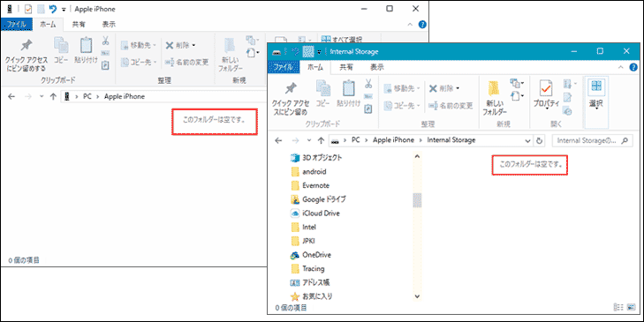Viewport: 644px width, 322px height.
Task: Collapse ribbon in Apple iPhone window
Action: click(x=410, y=24)
